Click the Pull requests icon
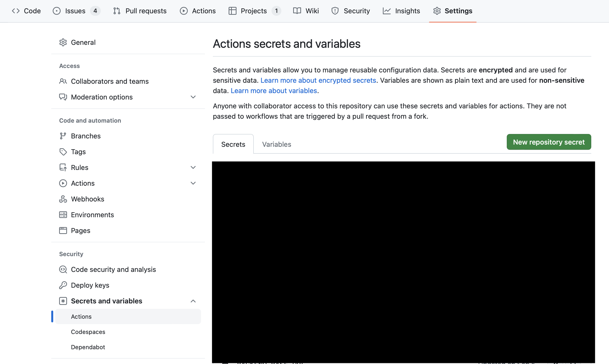Screen dimensions: 609x364 click(x=117, y=11)
